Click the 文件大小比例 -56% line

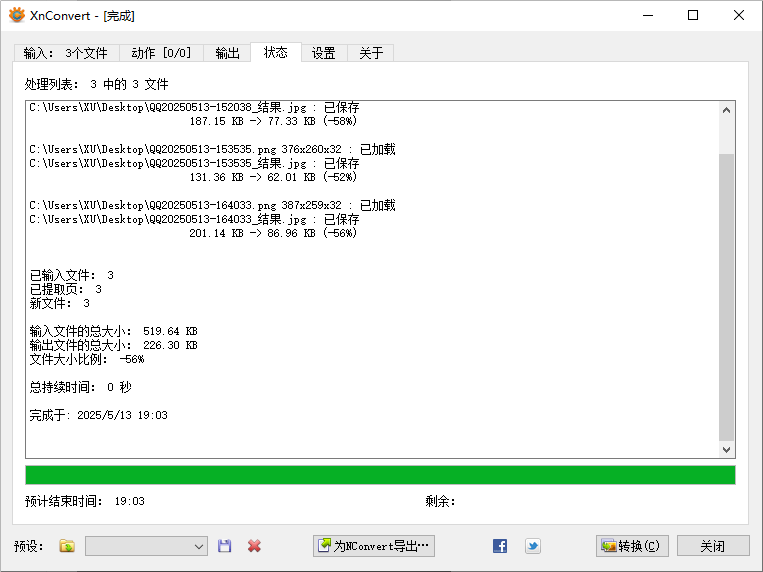coord(87,359)
